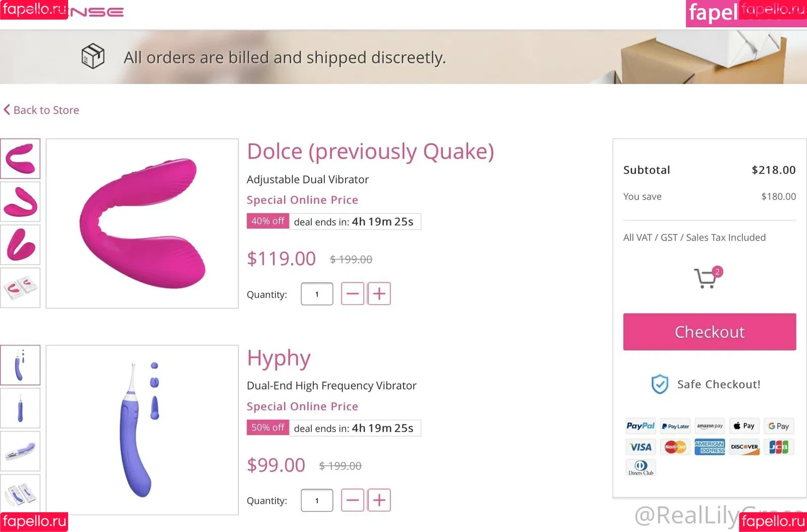Go Back to Store
The height and width of the screenshot is (532, 807).
41,110
